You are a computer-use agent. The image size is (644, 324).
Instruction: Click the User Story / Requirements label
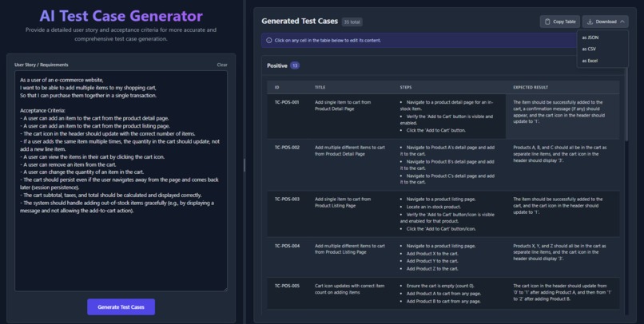click(41, 65)
